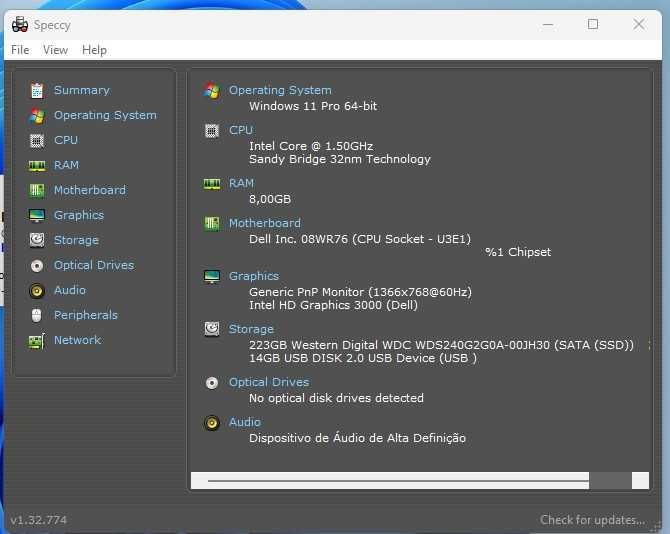Open the View menu
670x534 pixels.
coord(55,50)
